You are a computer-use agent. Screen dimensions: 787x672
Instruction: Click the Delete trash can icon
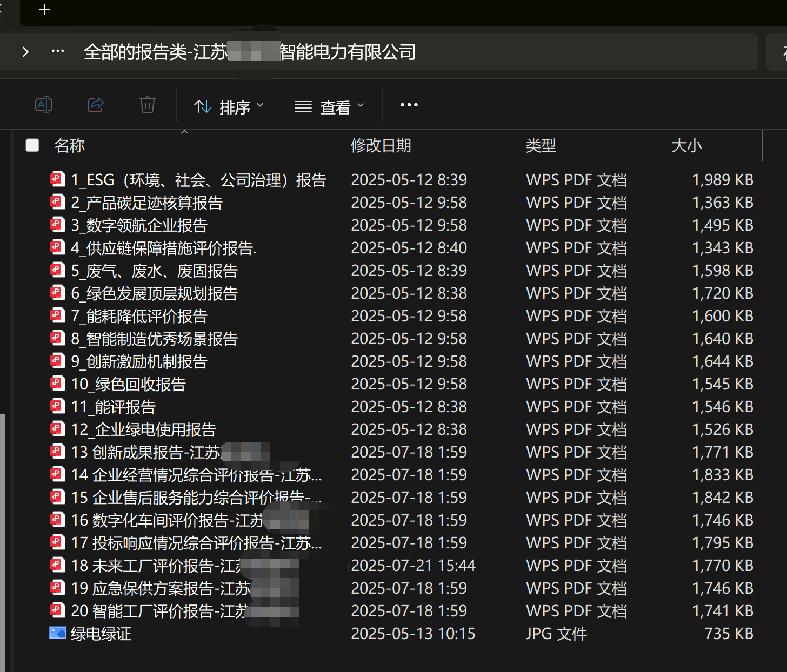pos(147,105)
